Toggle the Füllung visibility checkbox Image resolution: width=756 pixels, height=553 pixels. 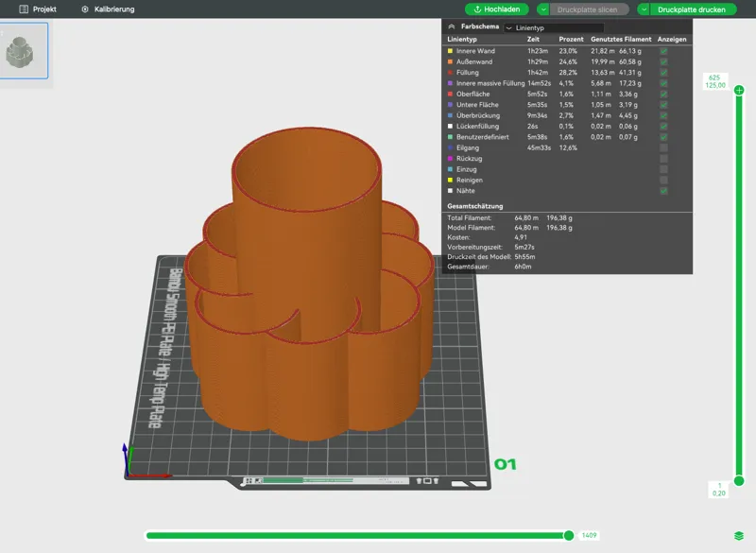pyautogui.click(x=664, y=73)
